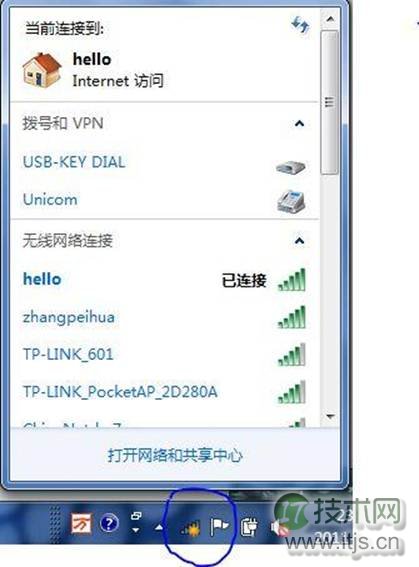Select TP-LINK_PocketAP_2D280A network
The image size is (419, 567).
(x=164, y=392)
